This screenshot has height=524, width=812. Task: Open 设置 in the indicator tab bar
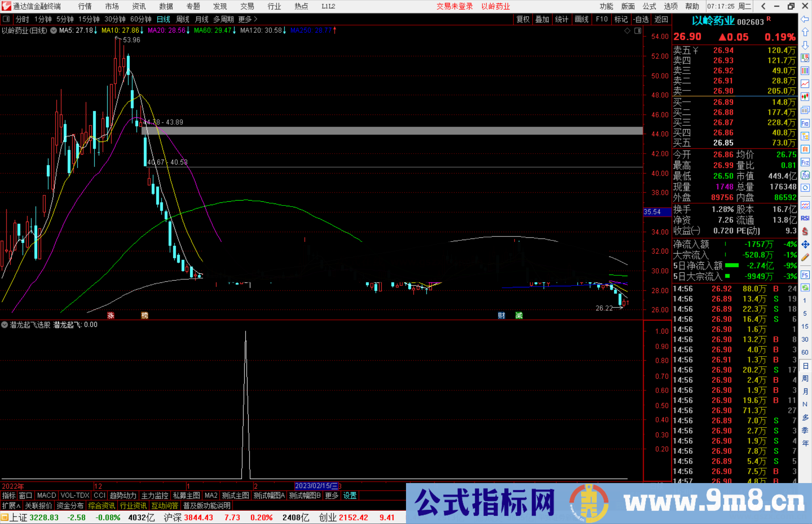tap(350, 495)
